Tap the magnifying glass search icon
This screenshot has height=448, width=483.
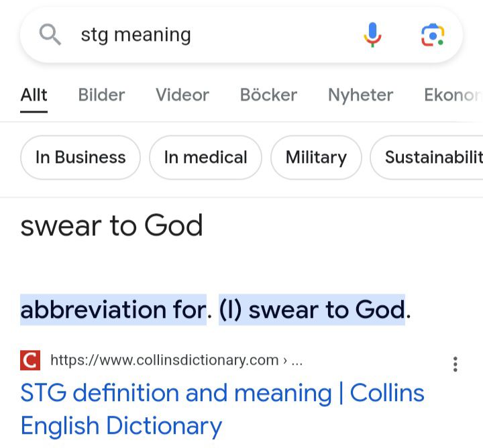pos(50,34)
